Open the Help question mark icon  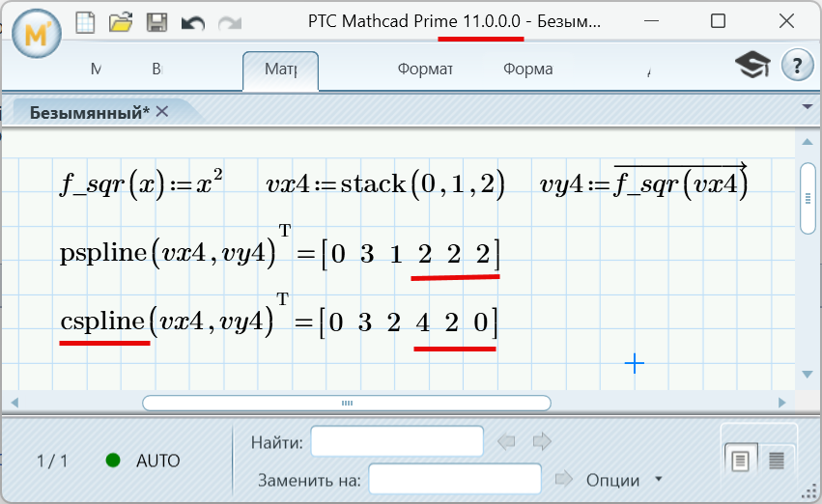pyautogui.click(x=796, y=66)
